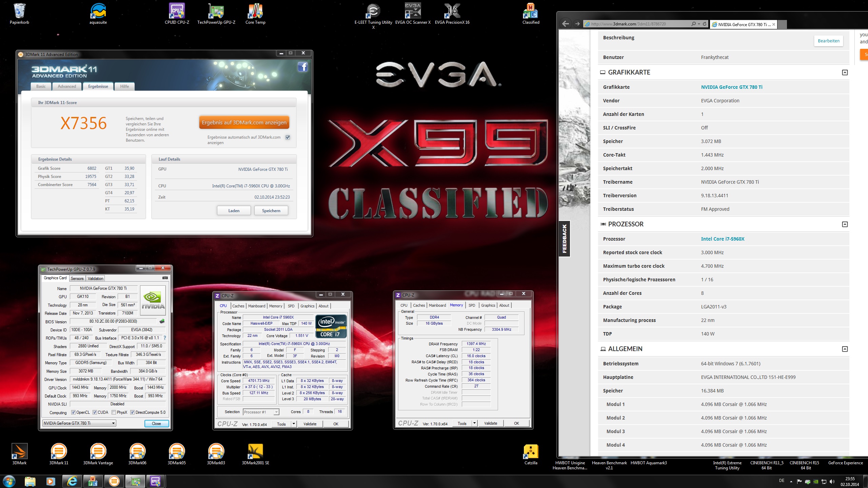This screenshot has width=868, height=488.
Task: Toggle the OpenCL checkbox in GPU-Z
Action: click(x=73, y=412)
